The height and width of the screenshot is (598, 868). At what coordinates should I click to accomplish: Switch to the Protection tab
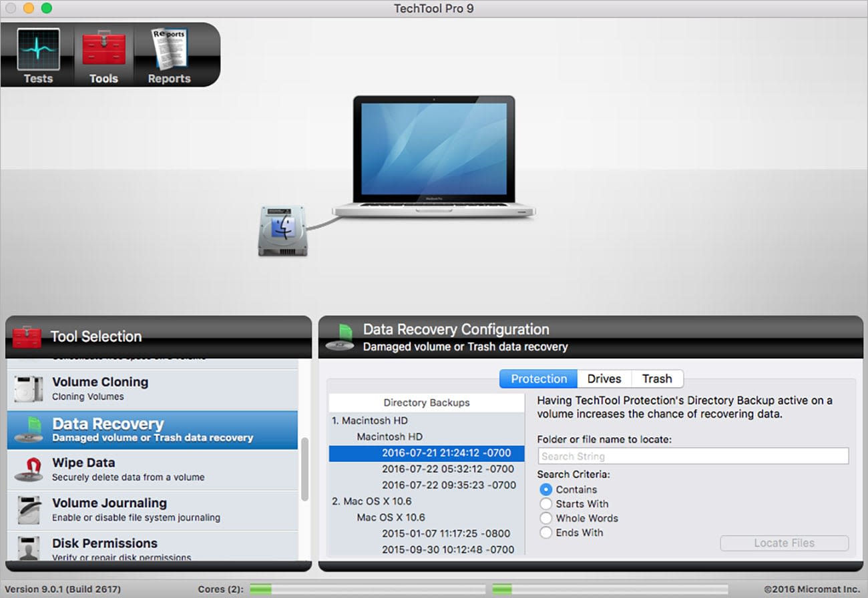(539, 378)
